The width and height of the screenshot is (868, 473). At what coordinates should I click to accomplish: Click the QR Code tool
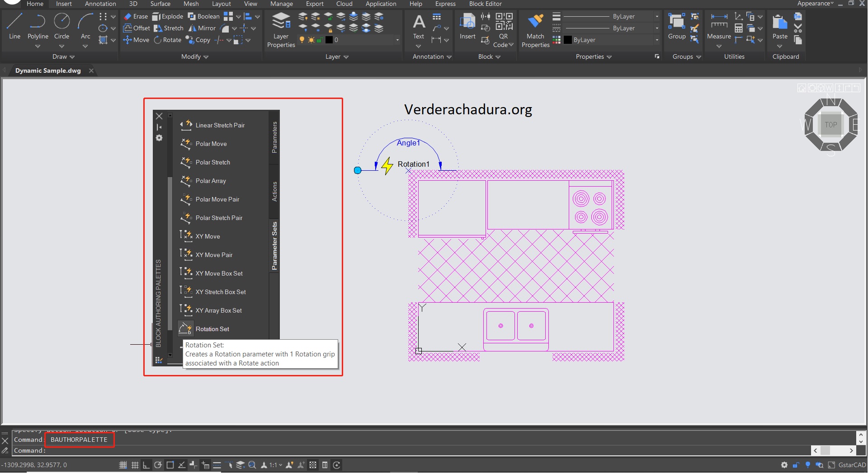(503, 30)
